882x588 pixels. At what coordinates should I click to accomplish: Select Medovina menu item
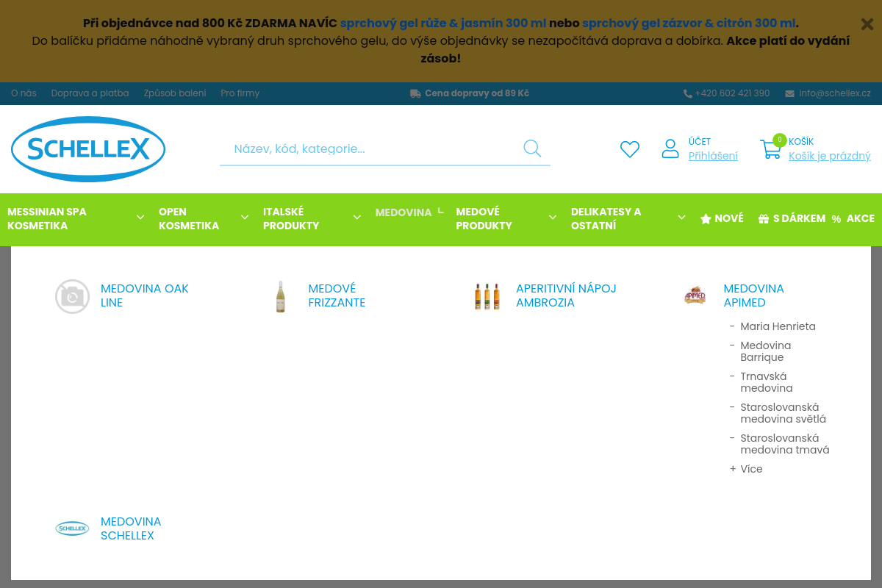(404, 212)
